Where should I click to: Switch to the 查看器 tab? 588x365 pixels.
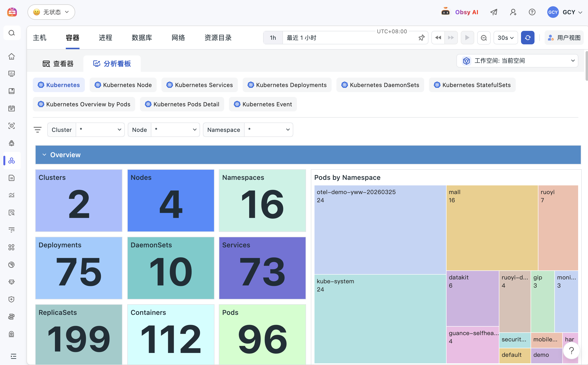[x=58, y=64]
